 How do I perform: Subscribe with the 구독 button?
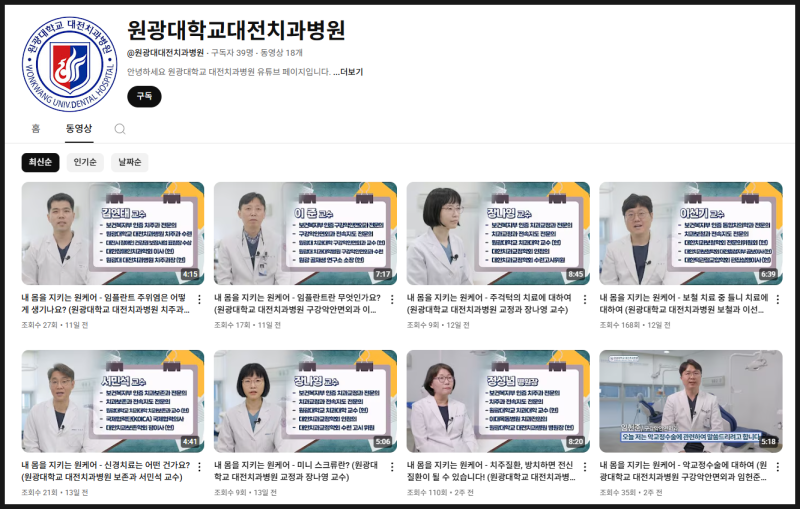(144, 96)
